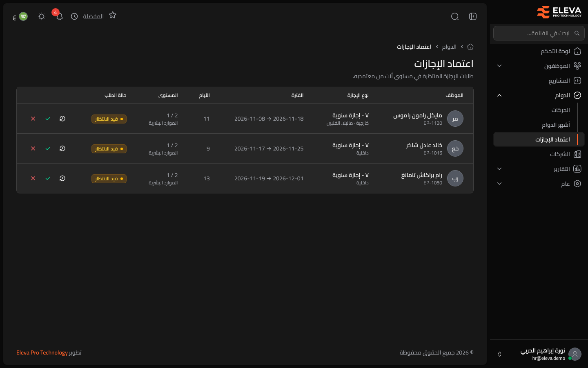The width and height of the screenshot is (588, 368).
Task: Switch language using the flag icon
Action: (x=23, y=16)
